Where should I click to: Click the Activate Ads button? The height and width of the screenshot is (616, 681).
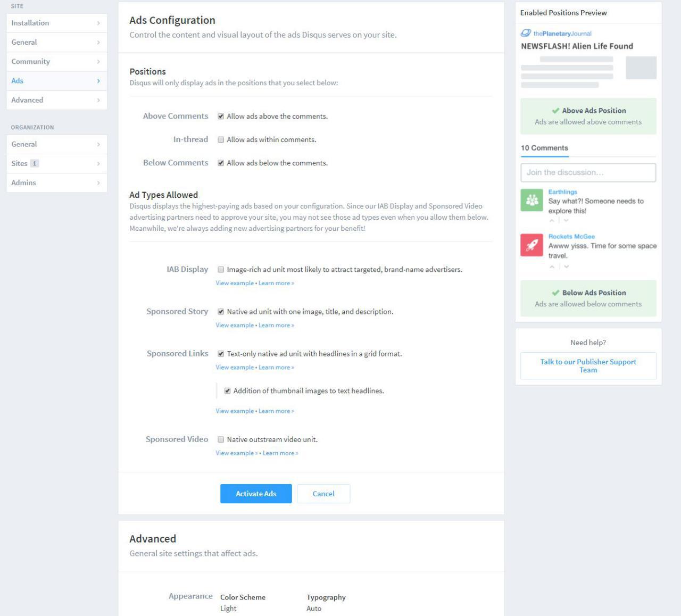tap(256, 494)
